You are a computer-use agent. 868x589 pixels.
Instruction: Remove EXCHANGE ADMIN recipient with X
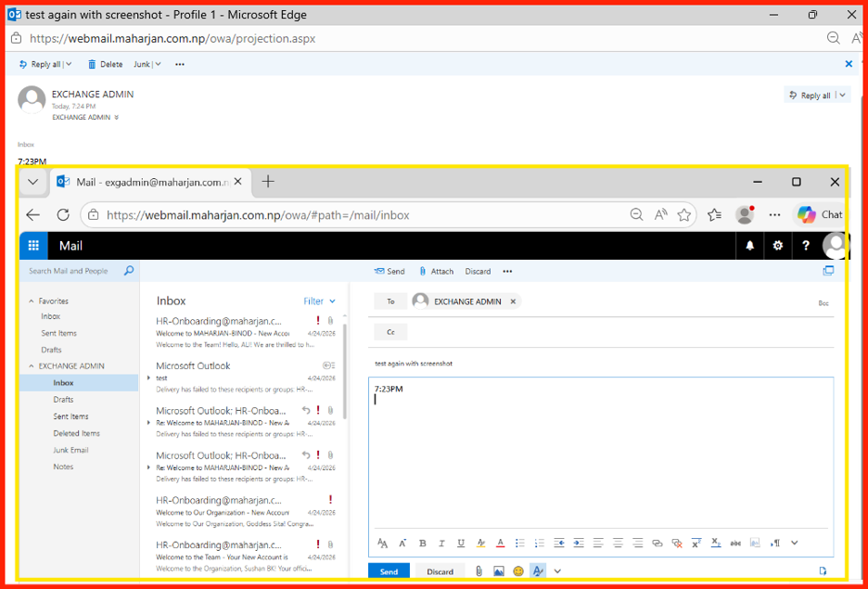pyautogui.click(x=513, y=301)
